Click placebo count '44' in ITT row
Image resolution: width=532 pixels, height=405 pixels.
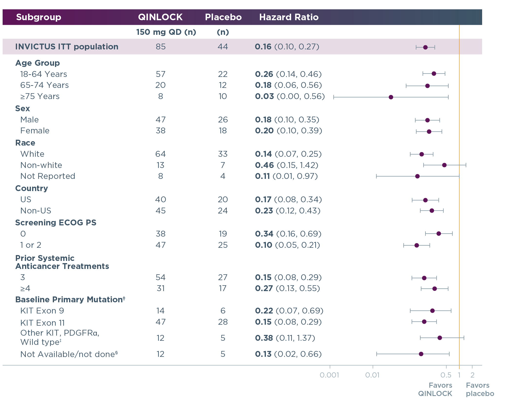[223, 46]
